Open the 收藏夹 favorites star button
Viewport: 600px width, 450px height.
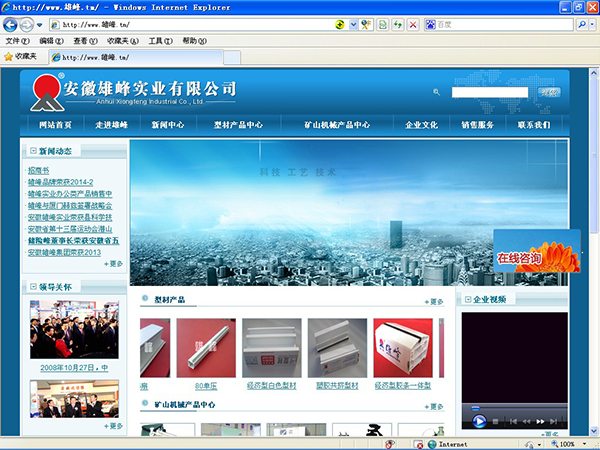click(21, 57)
